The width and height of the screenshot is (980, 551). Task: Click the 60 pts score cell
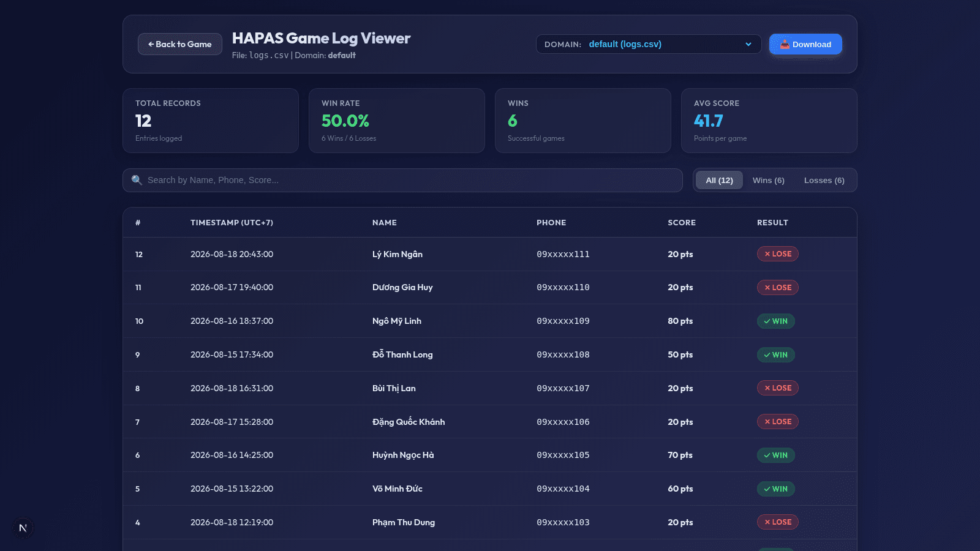point(680,489)
